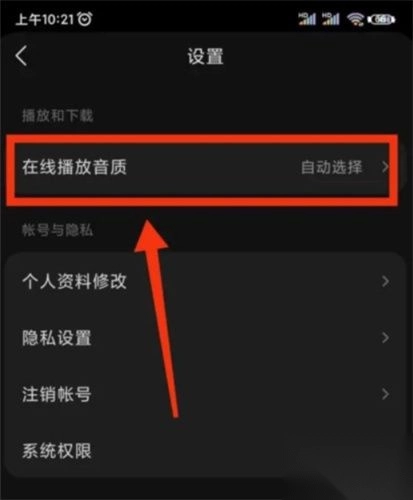The height and width of the screenshot is (500, 413).
Task: Tap the chevron beside 自动选择
Action: pyautogui.click(x=386, y=167)
